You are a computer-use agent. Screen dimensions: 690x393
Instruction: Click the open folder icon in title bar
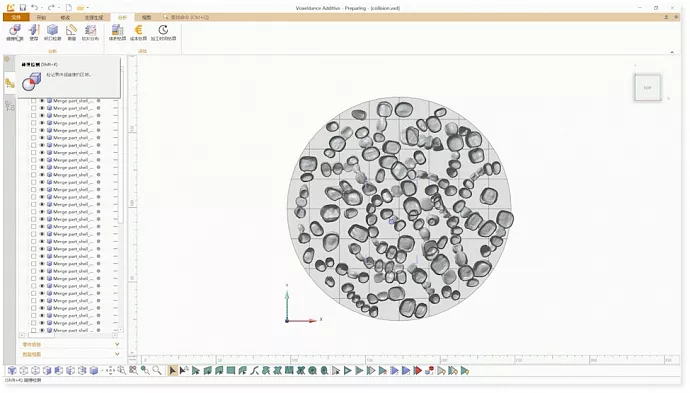coord(80,7)
